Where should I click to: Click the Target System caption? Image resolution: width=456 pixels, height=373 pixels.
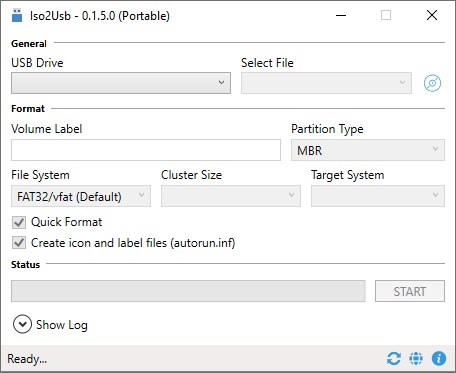pos(347,175)
